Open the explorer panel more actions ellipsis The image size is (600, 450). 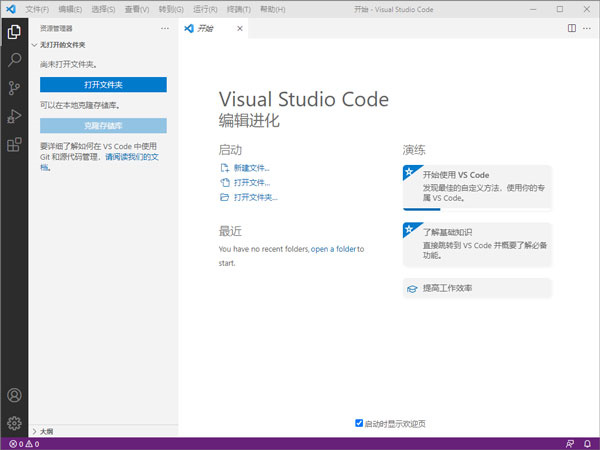tap(165, 29)
